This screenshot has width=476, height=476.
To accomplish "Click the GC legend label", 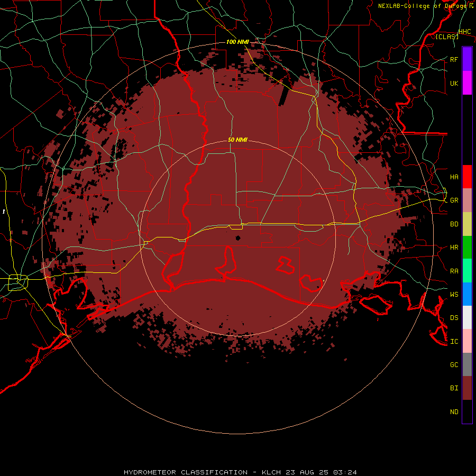I will 454,365.
